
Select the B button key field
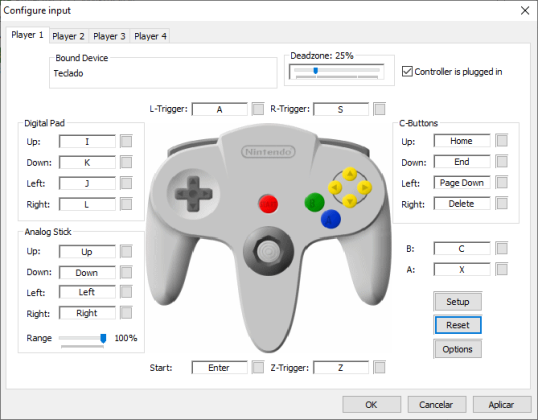pyautogui.click(x=462, y=248)
